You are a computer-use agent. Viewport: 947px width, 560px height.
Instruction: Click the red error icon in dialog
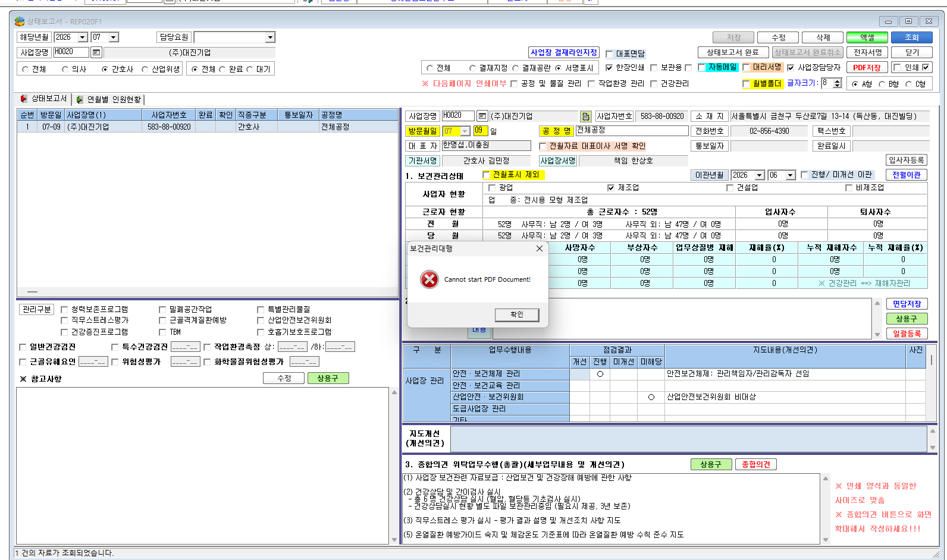(x=429, y=279)
